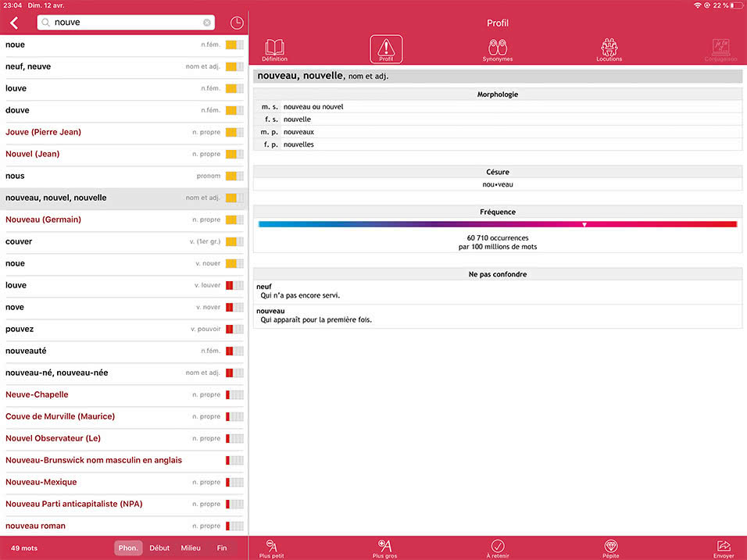
Task: Click 'nouveau ou nouvel' morphology form
Action: [313, 107]
